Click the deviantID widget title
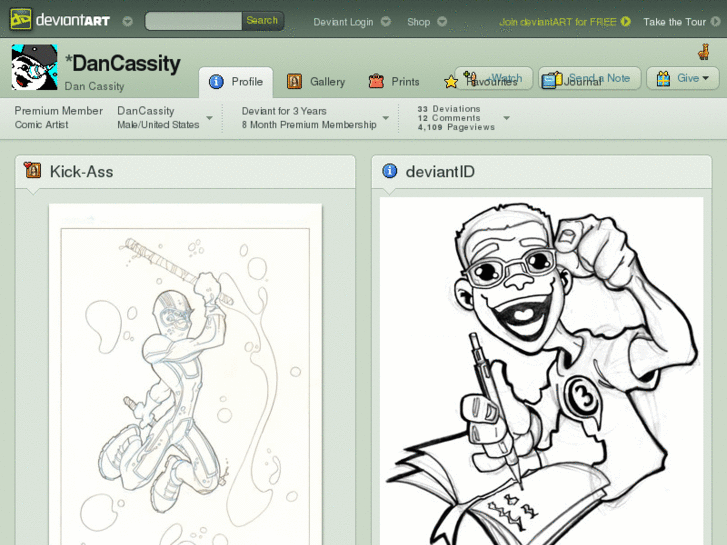Viewport: 727px width, 545px height. point(440,172)
